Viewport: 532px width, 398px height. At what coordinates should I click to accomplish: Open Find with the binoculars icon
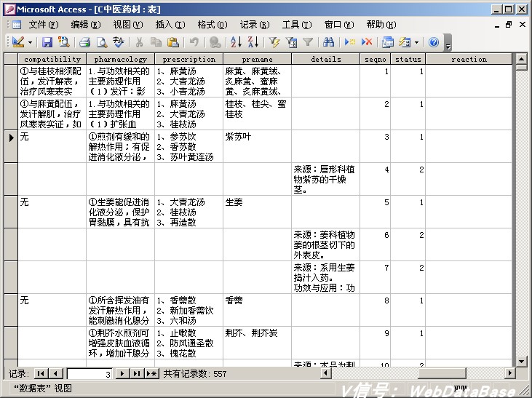pos(328,42)
